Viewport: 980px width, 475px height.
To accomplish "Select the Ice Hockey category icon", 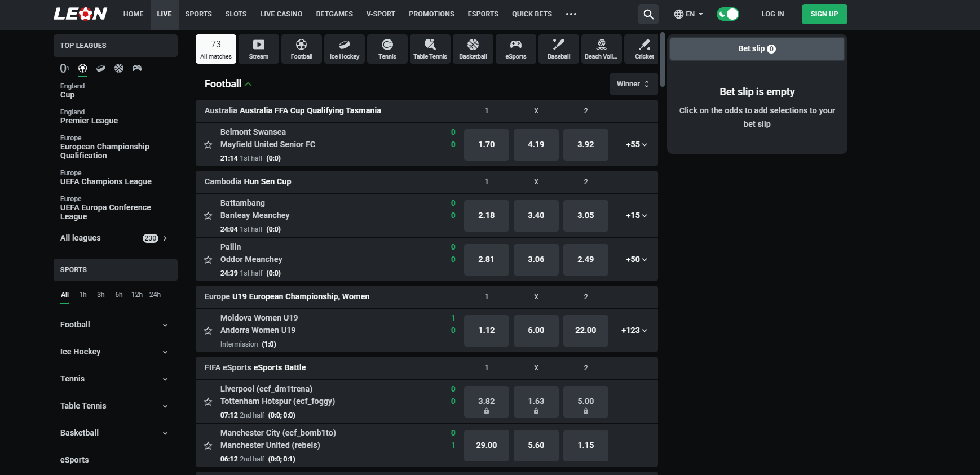I will coord(345,49).
